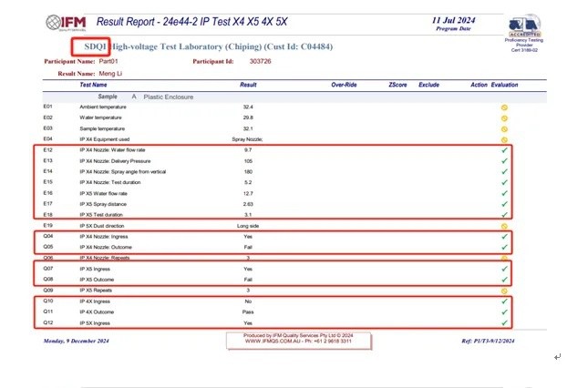
Task: Click the yellow icon in Q09 row
Action: point(504,291)
